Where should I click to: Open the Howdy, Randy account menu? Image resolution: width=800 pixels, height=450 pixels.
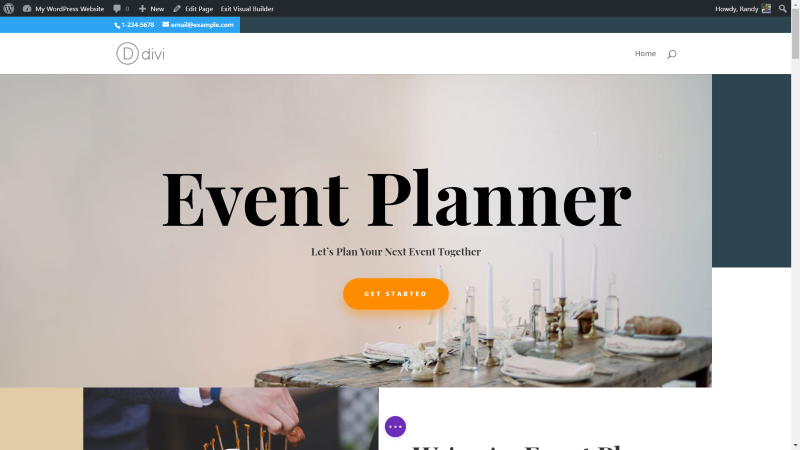pyautogui.click(x=736, y=9)
